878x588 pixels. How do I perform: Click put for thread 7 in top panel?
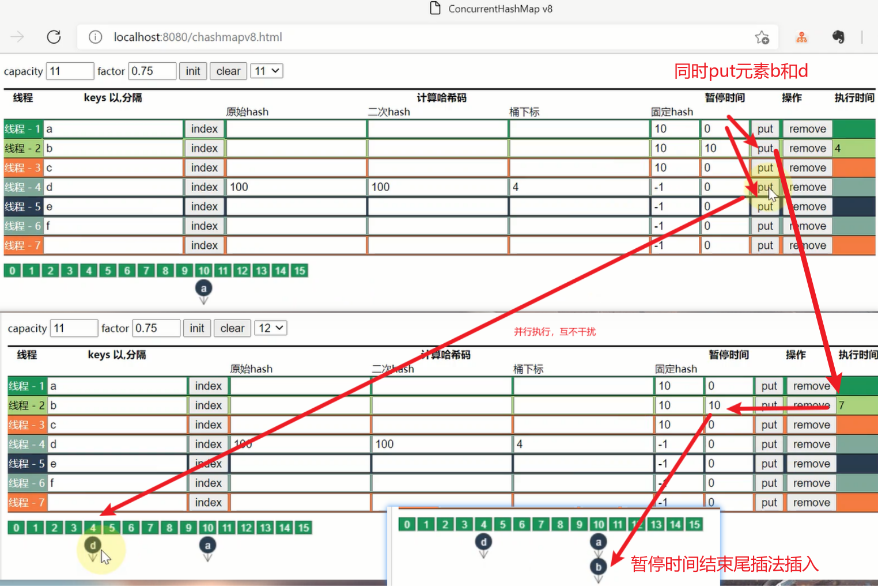click(765, 245)
